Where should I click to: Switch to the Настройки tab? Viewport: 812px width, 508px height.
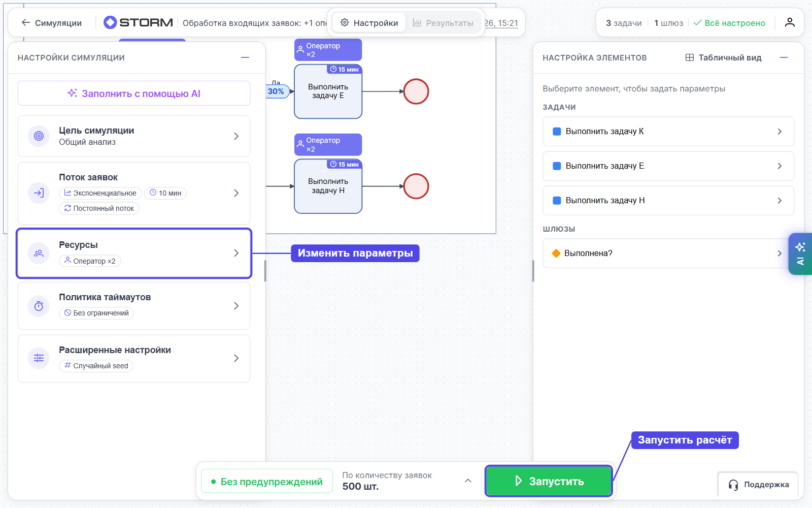pyautogui.click(x=369, y=23)
